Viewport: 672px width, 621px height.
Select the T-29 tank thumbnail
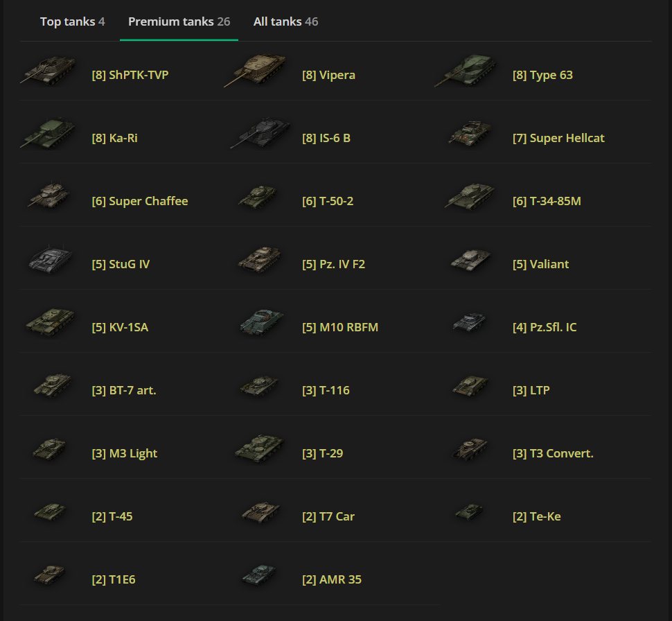[260, 451]
